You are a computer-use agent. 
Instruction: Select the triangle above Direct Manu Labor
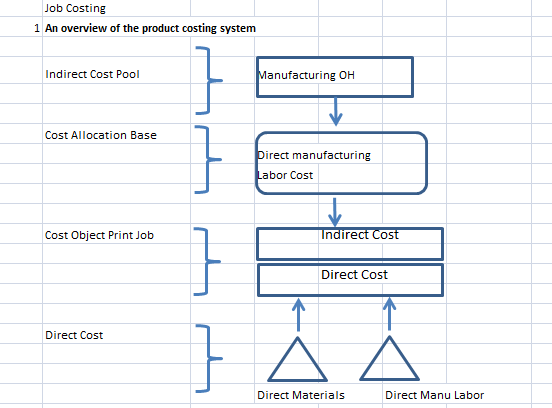click(x=389, y=358)
